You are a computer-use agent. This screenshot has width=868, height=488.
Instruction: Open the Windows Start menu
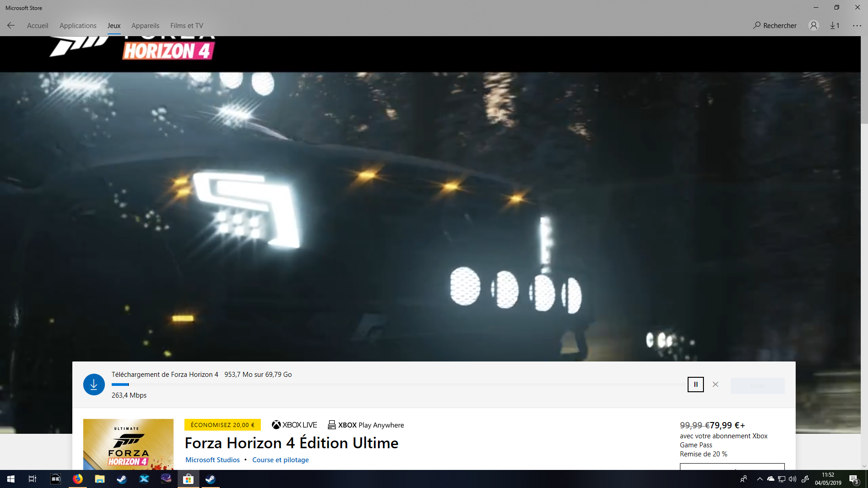click(x=11, y=479)
